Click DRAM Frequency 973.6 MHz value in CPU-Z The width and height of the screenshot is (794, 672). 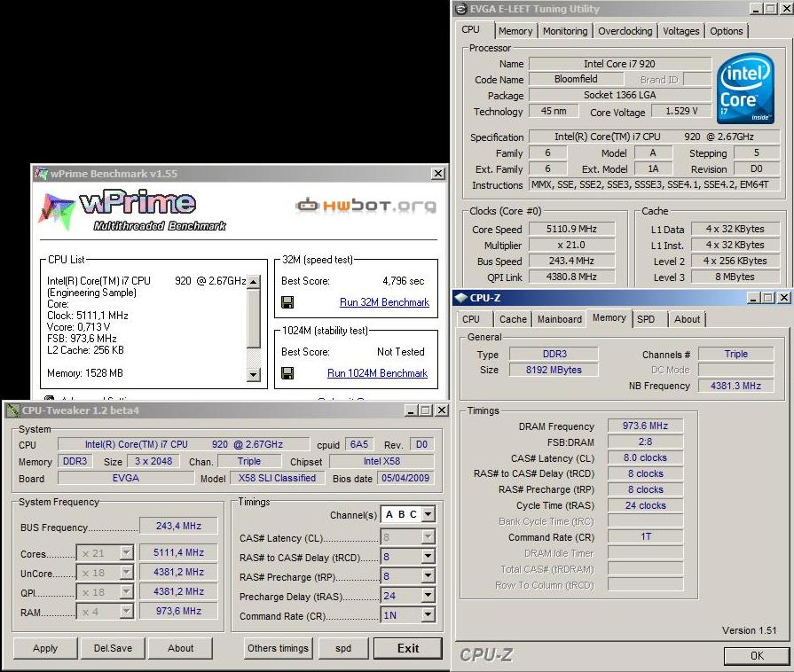click(x=645, y=426)
